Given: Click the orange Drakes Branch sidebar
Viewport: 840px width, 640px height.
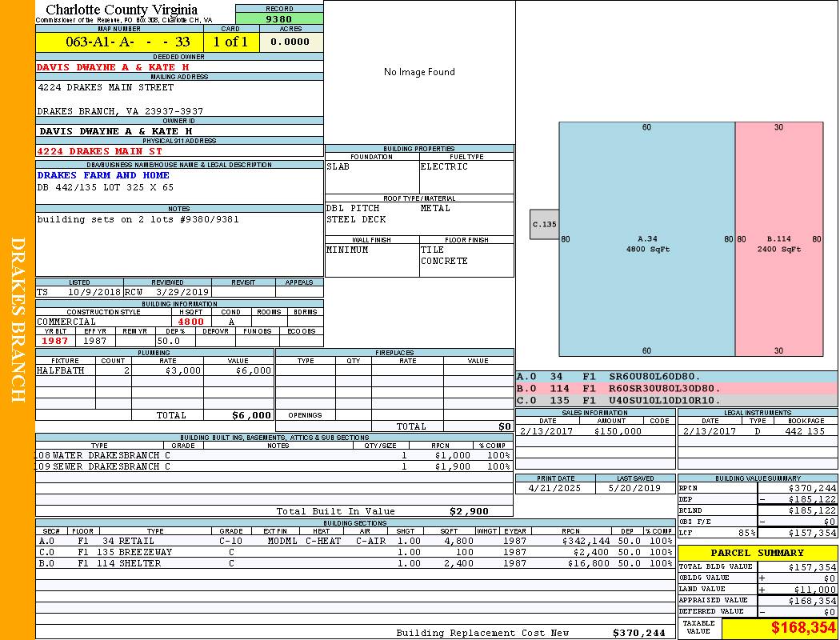Looking at the screenshot, I should (18, 320).
